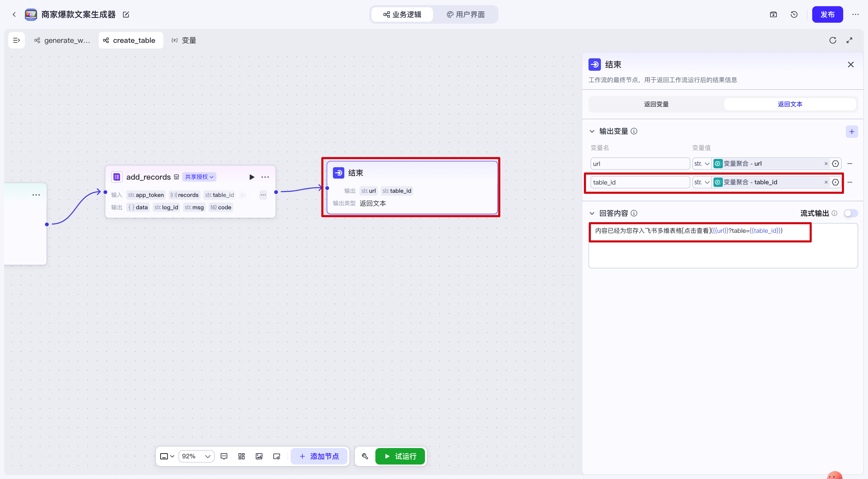Click the add comment icon in bottom toolbar
The image size is (868, 479).
pyautogui.click(x=224, y=456)
